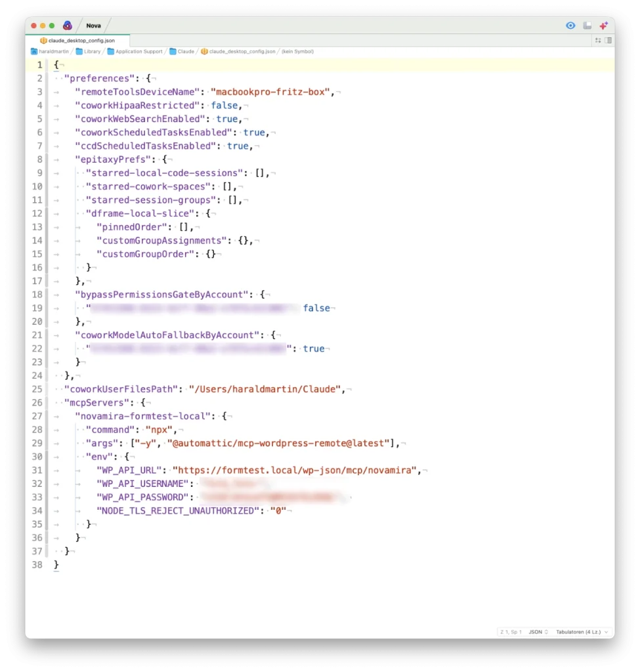
Task: Click the "epitaxyPrefs" key
Action: 113,159
